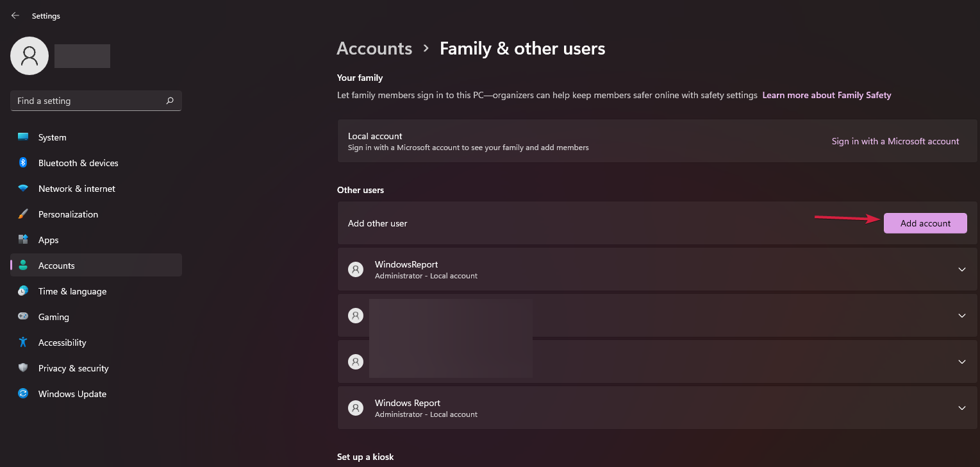980x467 pixels.
Task: Open Apps via its sidebar icon
Action: (x=23, y=240)
